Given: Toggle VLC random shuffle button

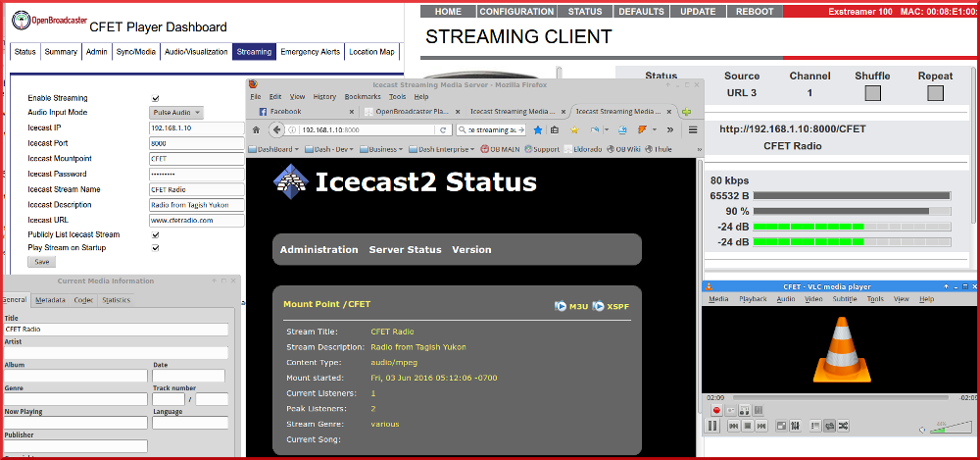Looking at the screenshot, I should click(843, 427).
